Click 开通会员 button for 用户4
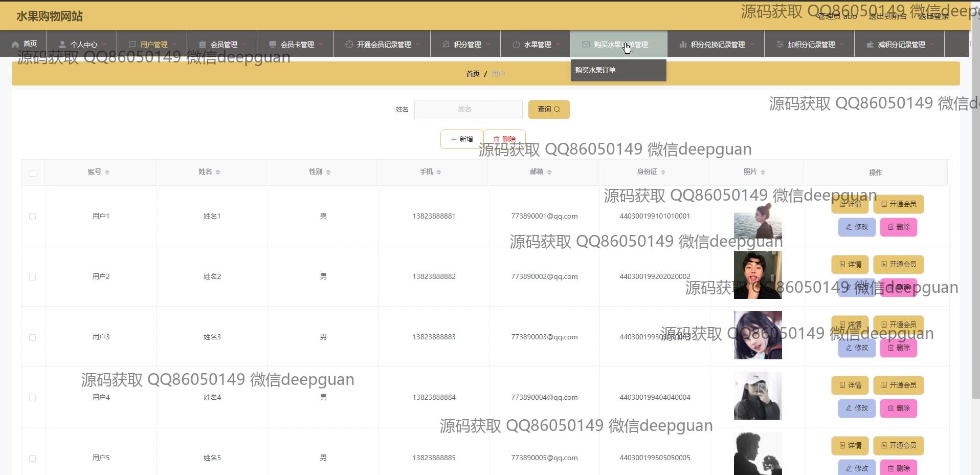 tap(898, 385)
